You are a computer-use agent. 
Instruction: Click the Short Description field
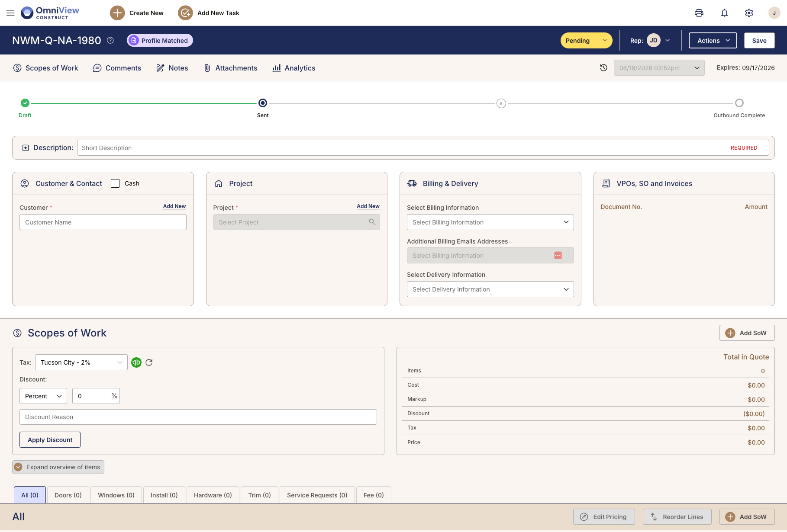coord(423,148)
